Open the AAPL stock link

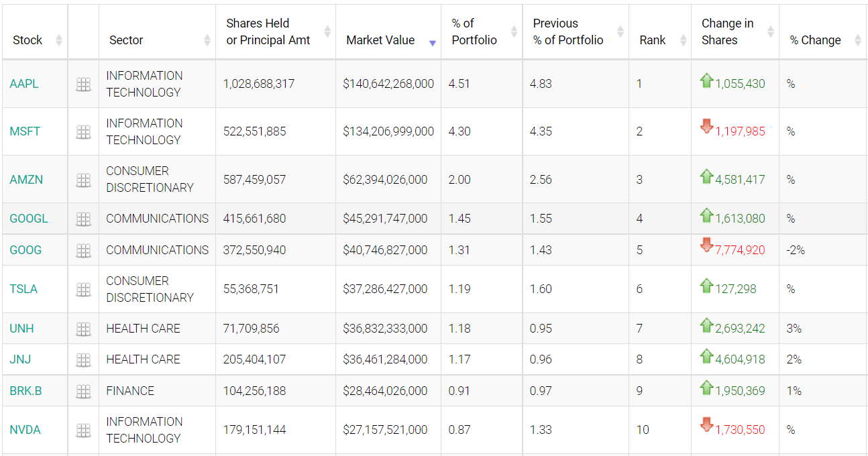24,84
